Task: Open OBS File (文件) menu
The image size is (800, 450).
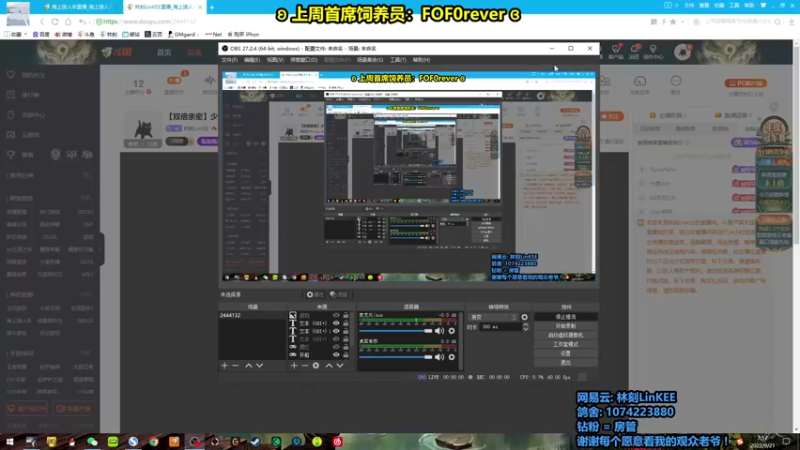Action: [230, 60]
